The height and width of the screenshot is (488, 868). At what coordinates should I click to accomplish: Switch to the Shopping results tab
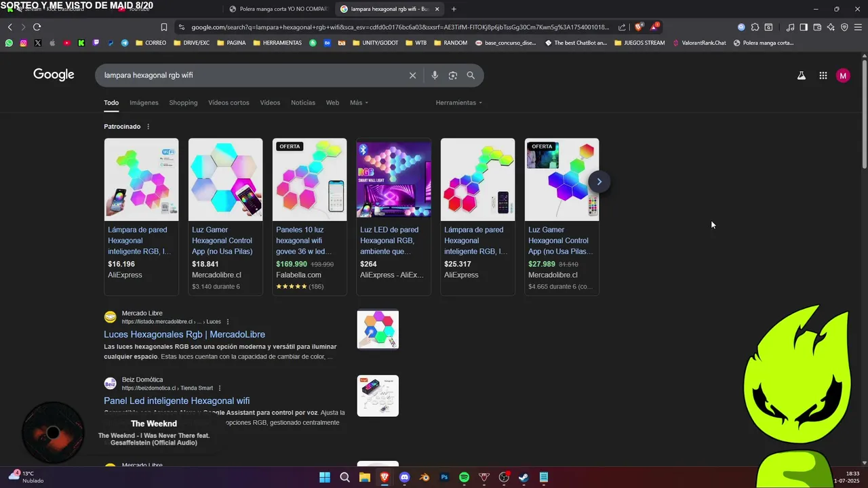[x=183, y=103]
